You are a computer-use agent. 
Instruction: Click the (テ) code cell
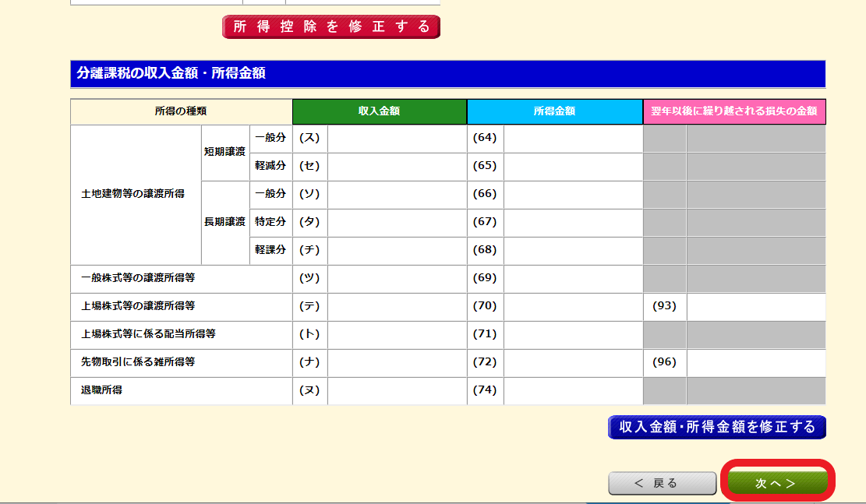(309, 307)
